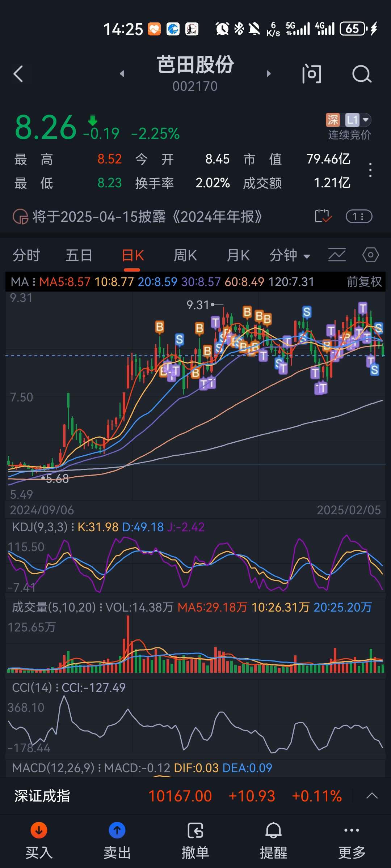Tap the 深 Shenzhen market badge

(333, 120)
